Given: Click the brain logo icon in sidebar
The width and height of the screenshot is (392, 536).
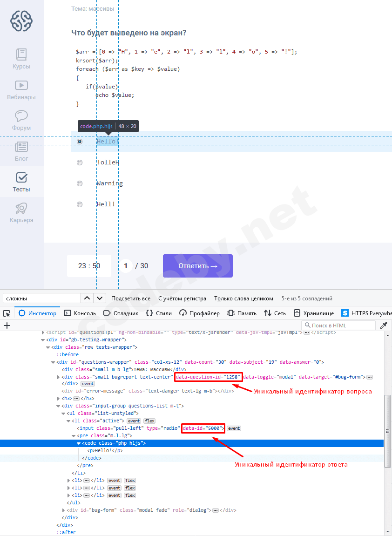Looking at the screenshot, I should (21, 21).
